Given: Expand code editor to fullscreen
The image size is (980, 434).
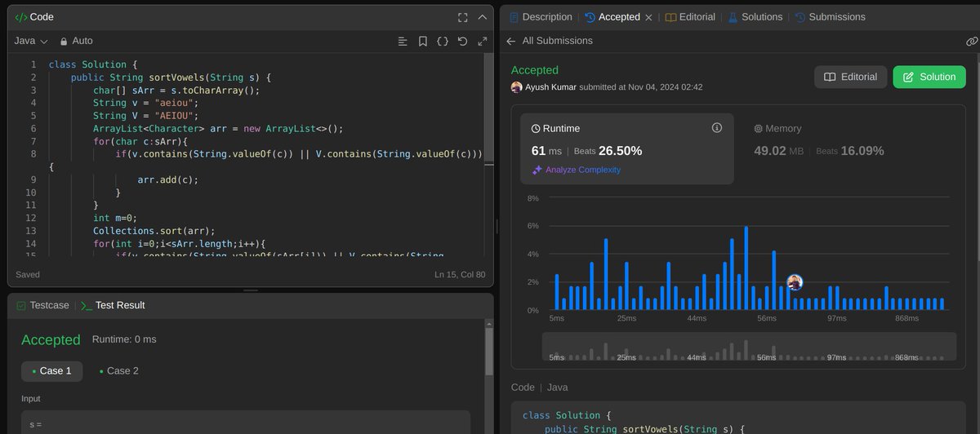Looking at the screenshot, I should (462, 17).
